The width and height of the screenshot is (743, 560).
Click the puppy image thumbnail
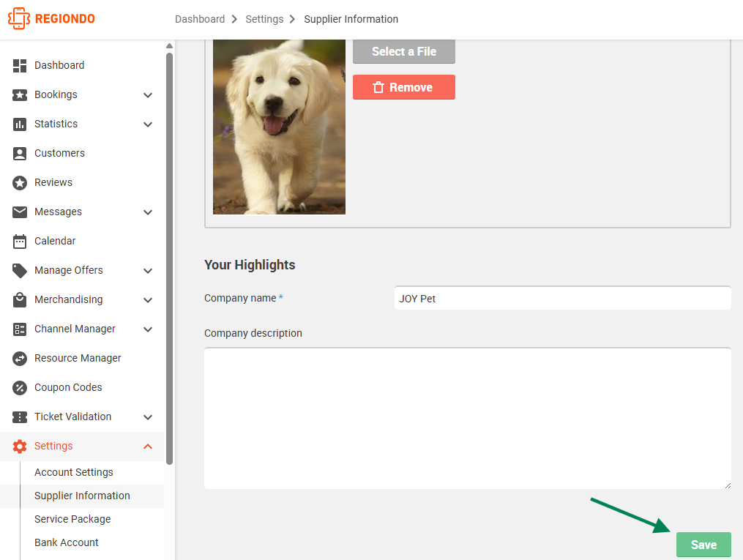coord(279,127)
